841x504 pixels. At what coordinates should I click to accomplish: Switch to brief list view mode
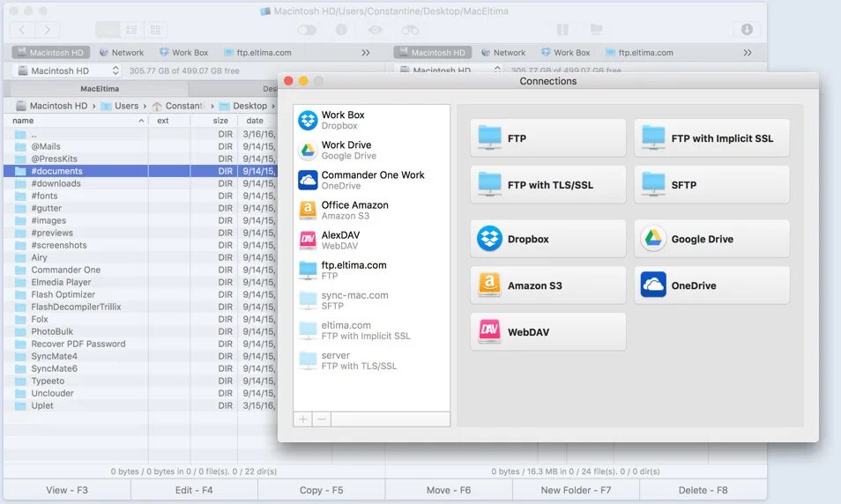131,29
